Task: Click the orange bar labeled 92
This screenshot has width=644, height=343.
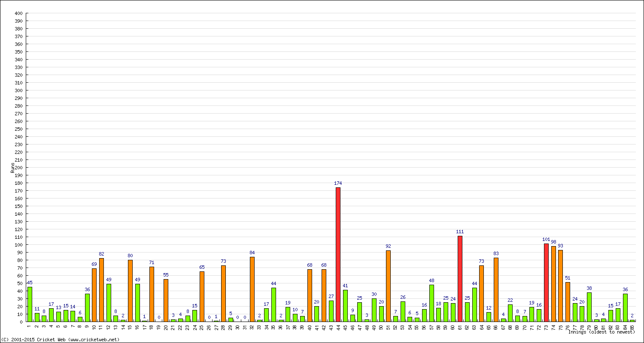Action: pos(389,286)
